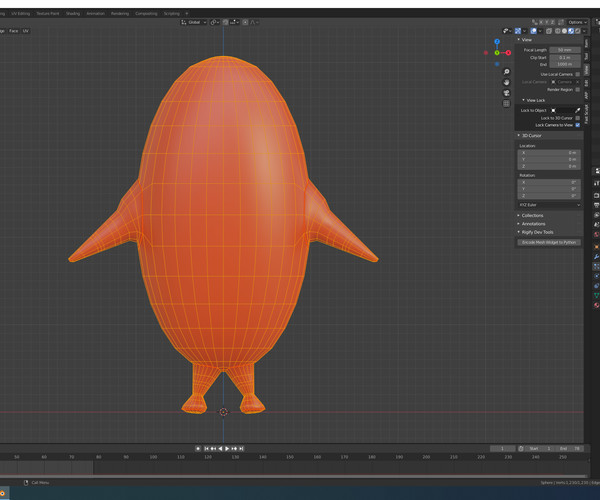Switch to the Shading workspace tab
The width and height of the screenshot is (600, 500).
click(73, 14)
